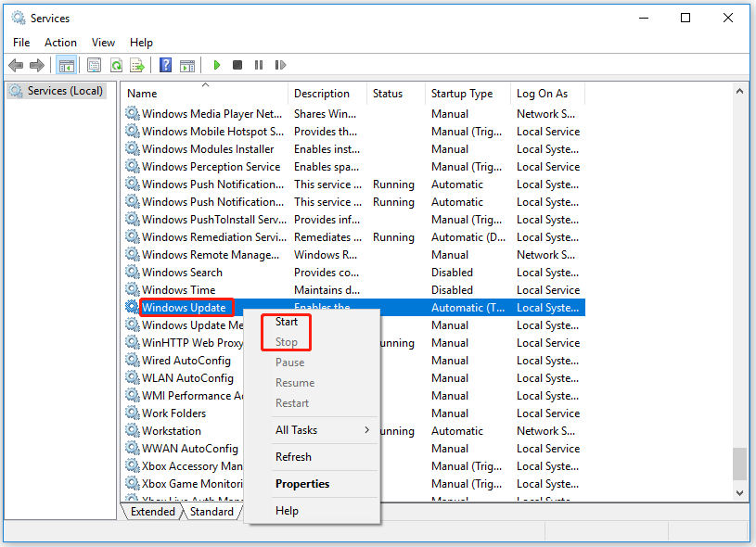The height and width of the screenshot is (547, 756).
Task: Toggle Show/Hide Console Tree toolbar icon
Action: click(x=66, y=65)
